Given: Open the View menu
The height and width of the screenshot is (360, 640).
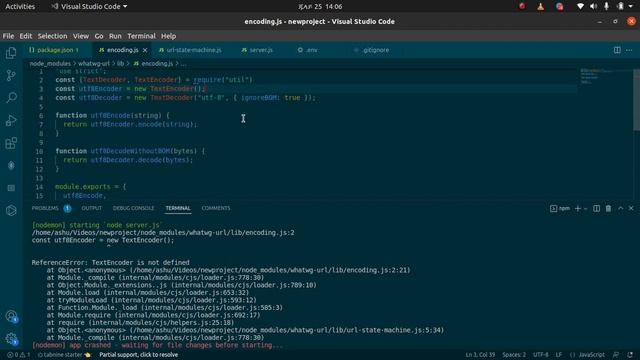Looking at the screenshot, I should 81,36.
